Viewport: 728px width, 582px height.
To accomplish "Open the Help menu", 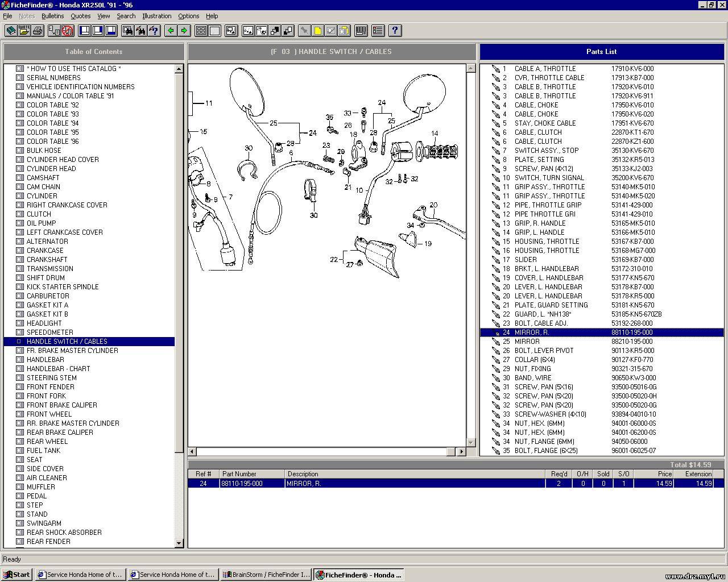I will coord(212,16).
